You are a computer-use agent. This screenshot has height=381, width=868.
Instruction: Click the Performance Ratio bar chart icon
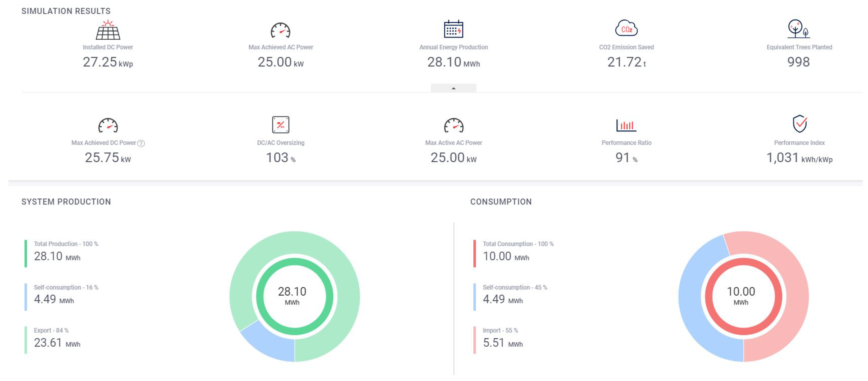click(626, 125)
